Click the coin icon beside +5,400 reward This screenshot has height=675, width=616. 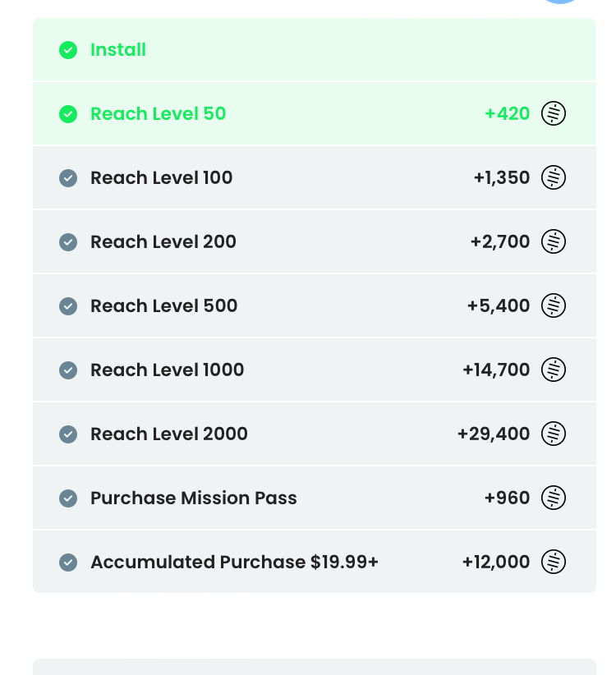coord(554,305)
